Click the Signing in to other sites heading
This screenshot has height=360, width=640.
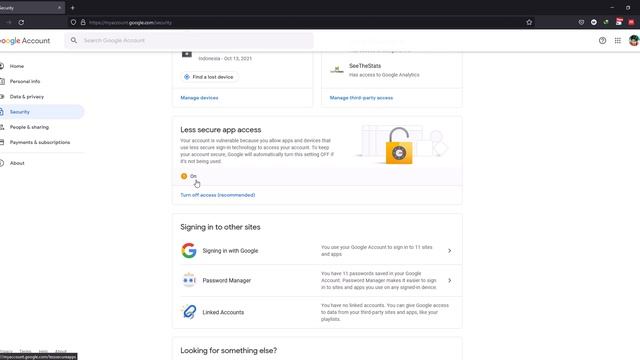point(220,227)
